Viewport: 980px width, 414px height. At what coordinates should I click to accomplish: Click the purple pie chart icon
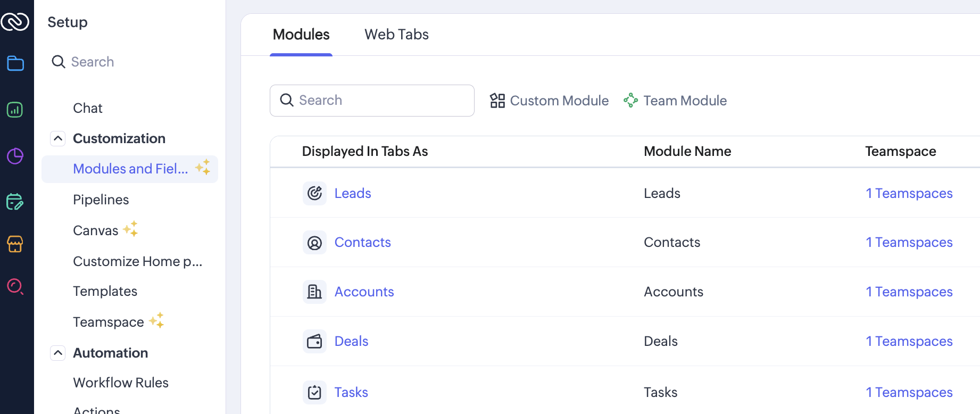15,156
